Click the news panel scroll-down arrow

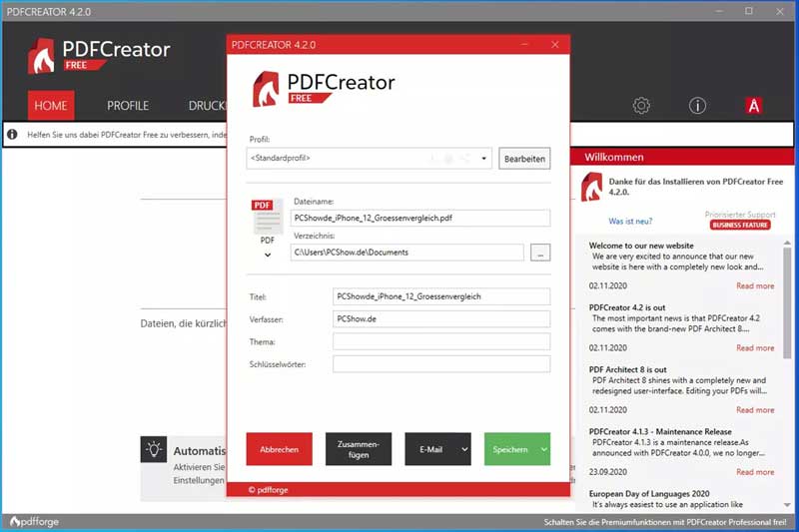[787, 505]
